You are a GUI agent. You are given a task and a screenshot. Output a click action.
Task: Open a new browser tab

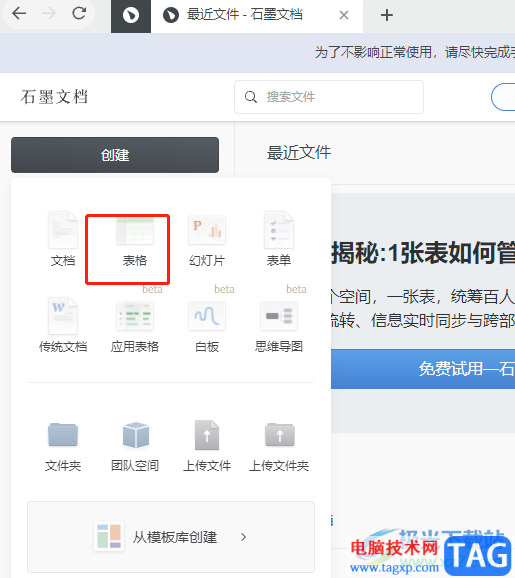(x=387, y=15)
